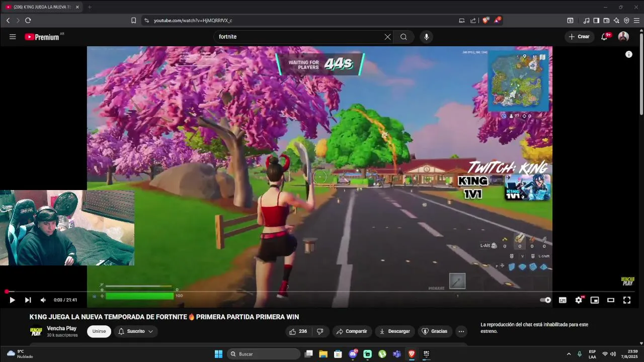Open a new browser tab

click(x=90, y=7)
